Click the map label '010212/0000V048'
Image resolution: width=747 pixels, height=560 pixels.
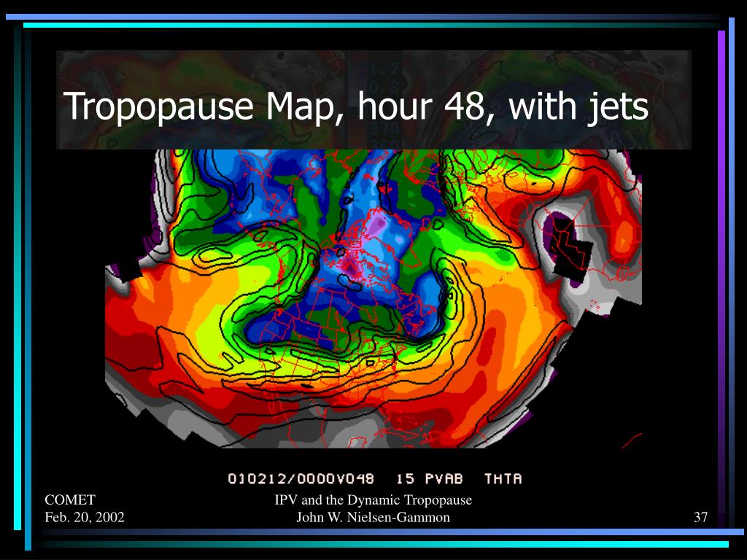301,478
